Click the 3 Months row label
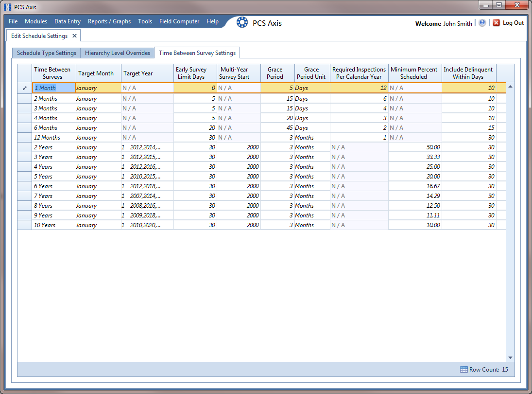 click(x=46, y=108)
